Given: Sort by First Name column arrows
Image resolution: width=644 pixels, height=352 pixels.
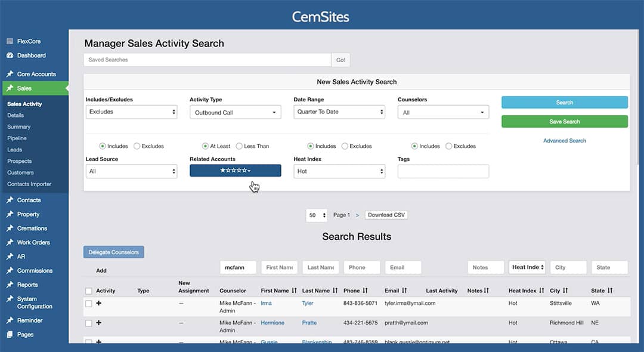Looking at the screenshot, I should (294, 291).
